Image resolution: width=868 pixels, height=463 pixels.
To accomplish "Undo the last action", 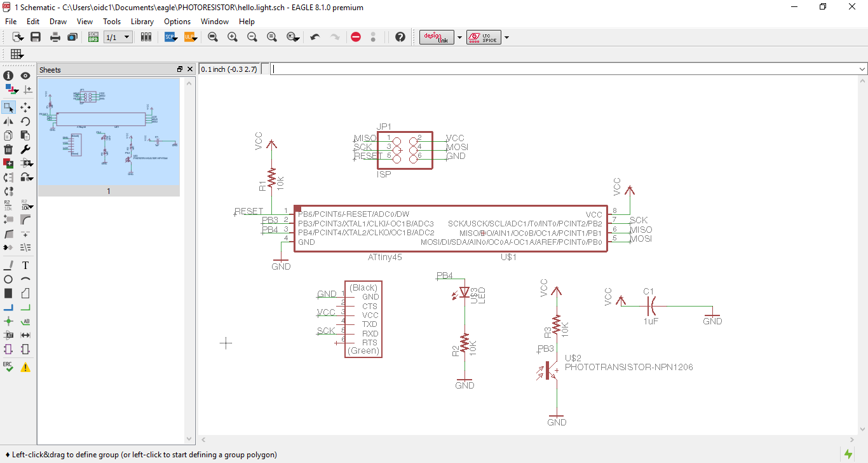I will 315,38.
